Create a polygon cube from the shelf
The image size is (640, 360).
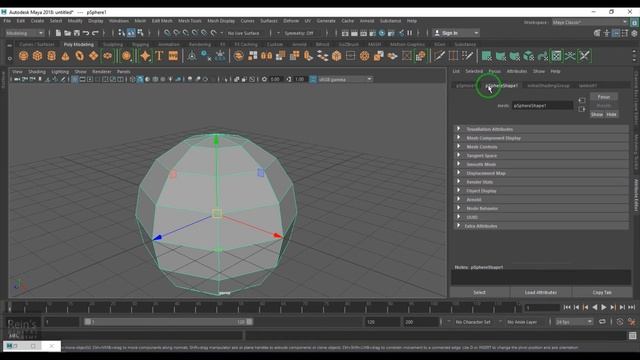[x=38, y=56]
